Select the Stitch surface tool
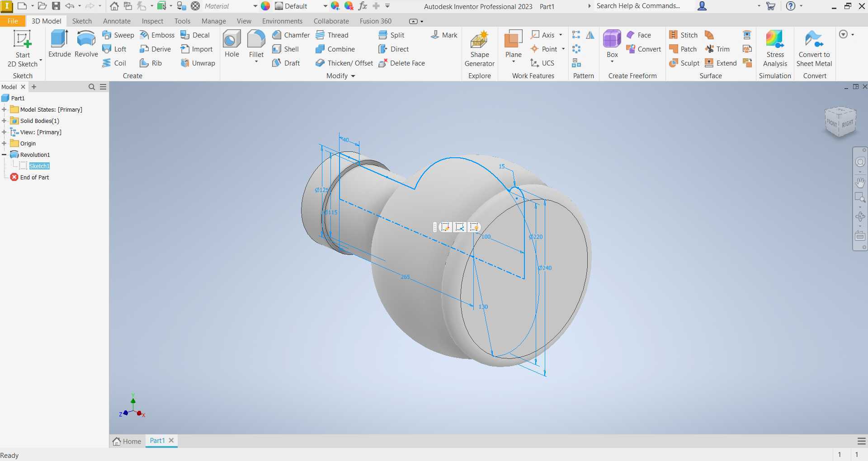868x461 pixels. (x=683, y=35)
